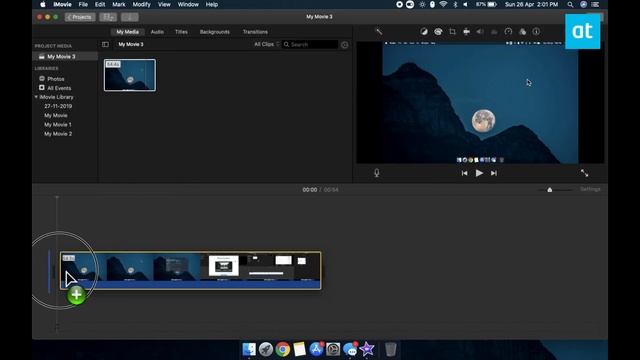This screenshot has height=360, width=640.
Task: Toggle the libraries sidebar visibility icon
Action: click(105, 44)
